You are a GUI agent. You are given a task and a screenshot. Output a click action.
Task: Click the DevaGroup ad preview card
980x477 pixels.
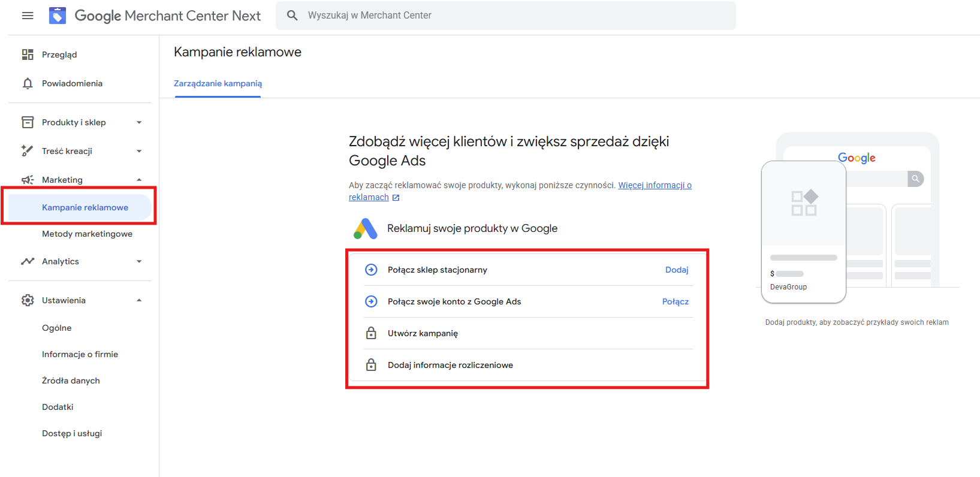click(804, 232)
